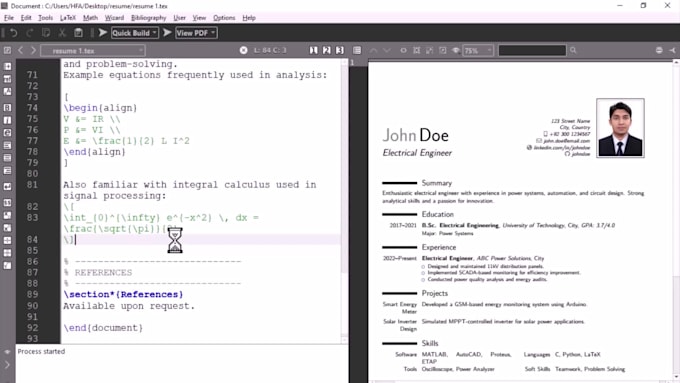Screen dimensions: 680x383
Task: Insert inline math mode $$ icon
Action: tap(7, 203)
